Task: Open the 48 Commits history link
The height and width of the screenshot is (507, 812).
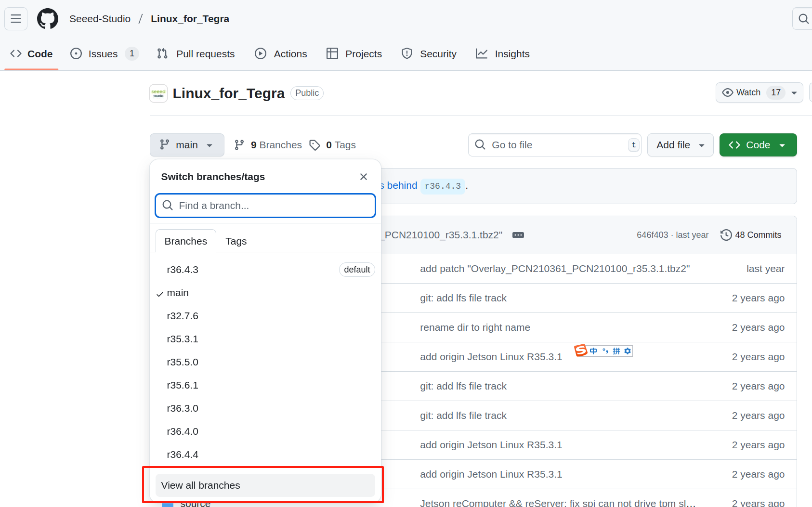Action: (751, 235)
